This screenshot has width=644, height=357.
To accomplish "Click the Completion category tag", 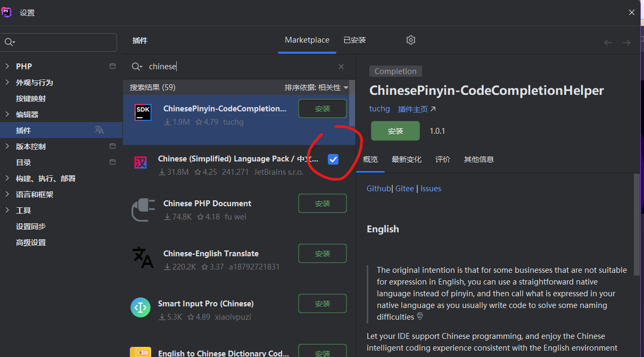I will [395, 71].
